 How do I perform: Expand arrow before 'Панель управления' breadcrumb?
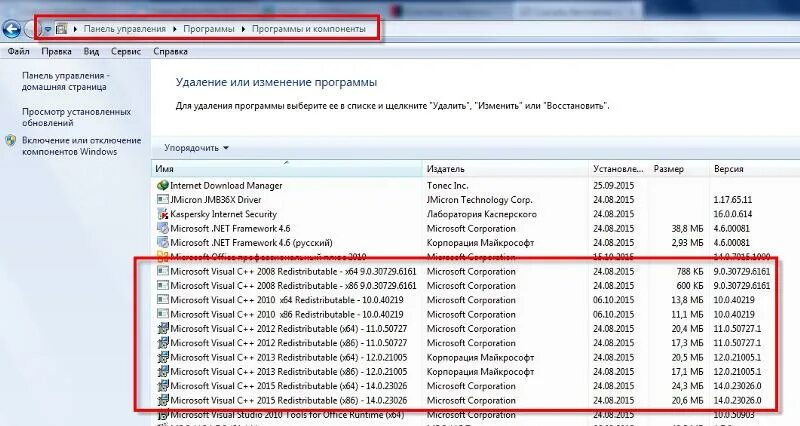point(75,29)
